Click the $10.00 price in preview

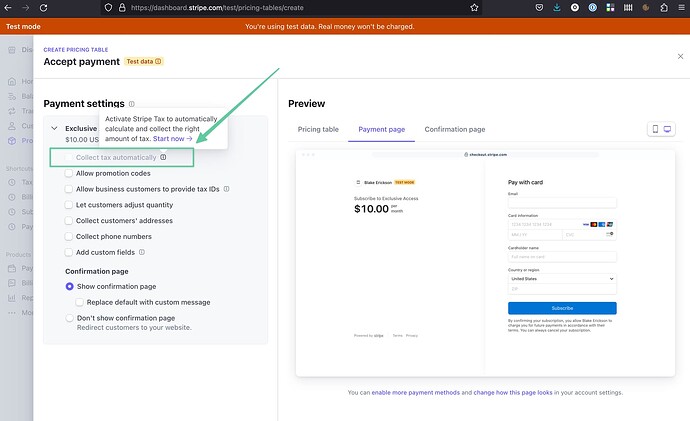371,209
